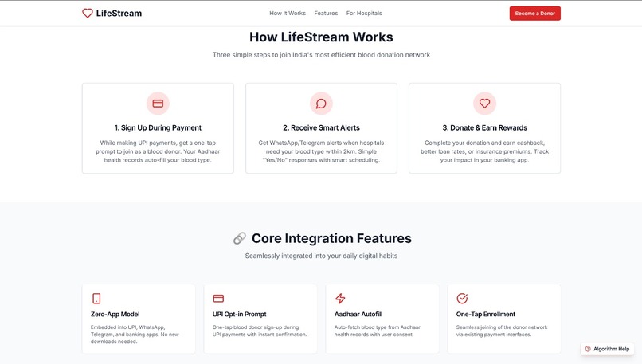
Task: Click the 1. Sign Up During Payment title
Action: pos(158,127)
